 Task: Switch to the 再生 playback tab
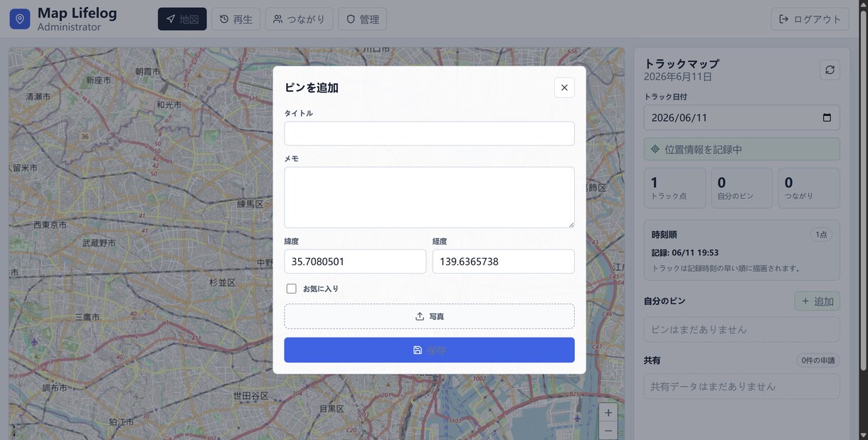pos(236,19)
